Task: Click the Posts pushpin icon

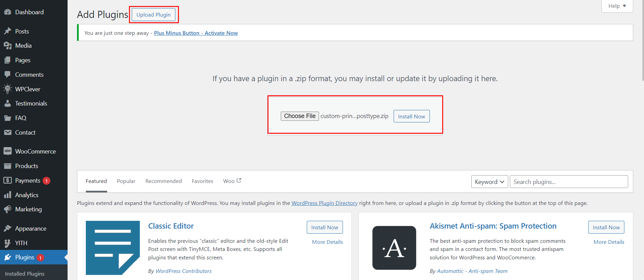Action: [x=7, y=31]
